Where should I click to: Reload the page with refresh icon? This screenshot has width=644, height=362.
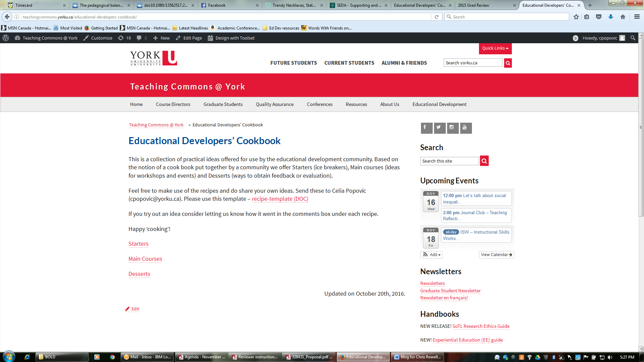[436, 17]
